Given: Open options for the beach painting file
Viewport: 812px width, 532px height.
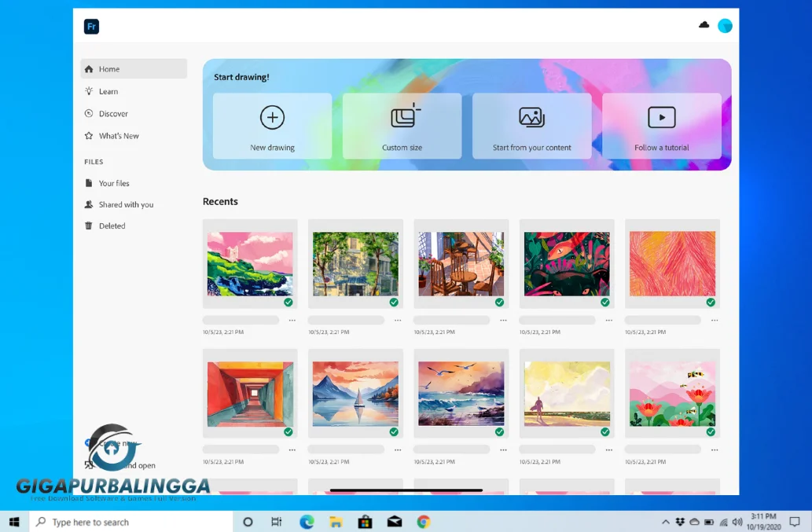Looking at the screenshot, I should point(609,449).
